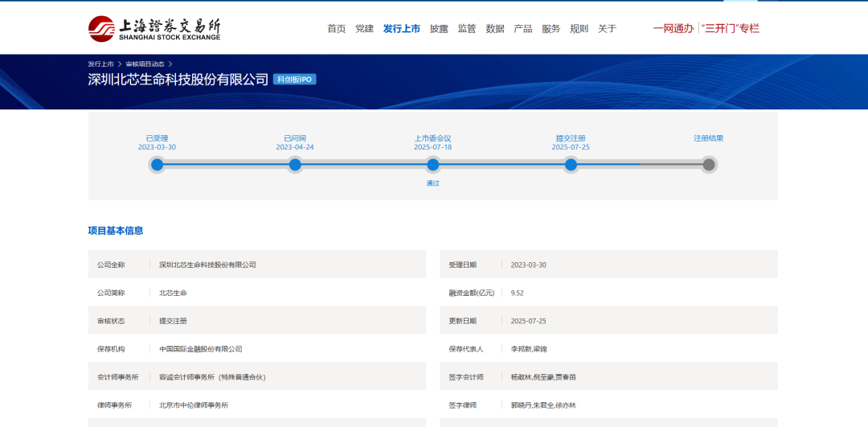
Task: Click the 通过 result text under timeline
Action: (433, 183)
